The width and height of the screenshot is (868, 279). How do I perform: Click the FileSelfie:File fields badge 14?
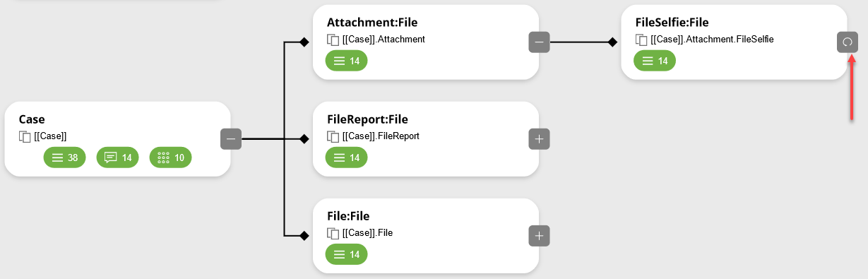coord(655,61)
